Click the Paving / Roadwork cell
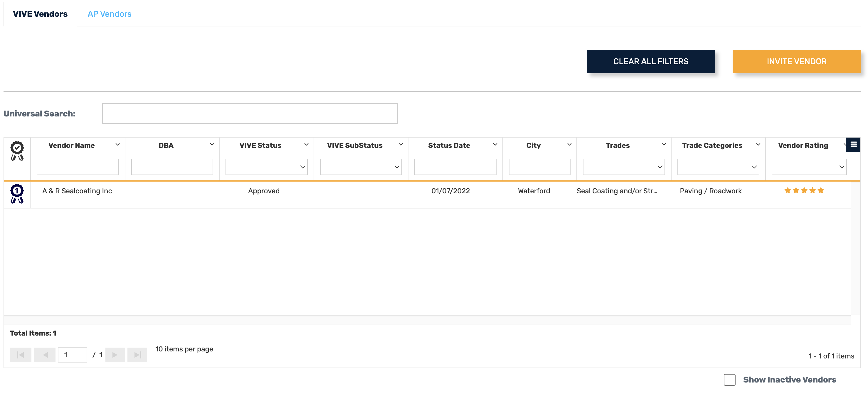The width and height of the screenshot is (868, 396). pos(711,191)
